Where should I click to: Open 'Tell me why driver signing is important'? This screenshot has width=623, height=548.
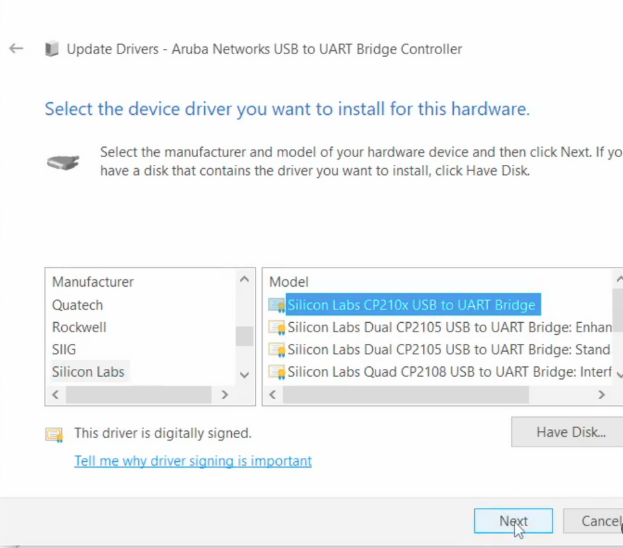193,461
